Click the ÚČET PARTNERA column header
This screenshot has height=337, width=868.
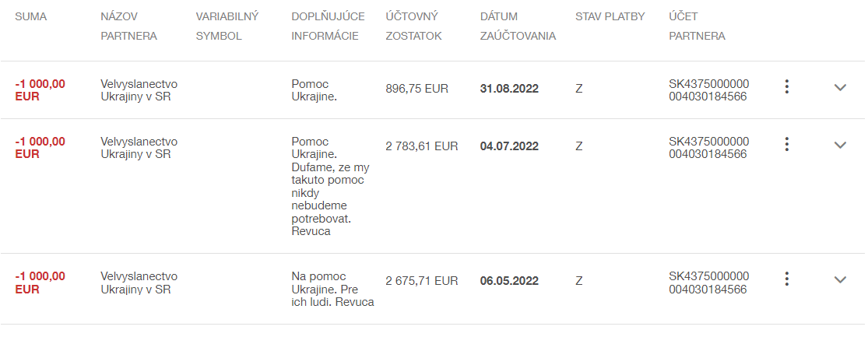click(x=697, y=26)
